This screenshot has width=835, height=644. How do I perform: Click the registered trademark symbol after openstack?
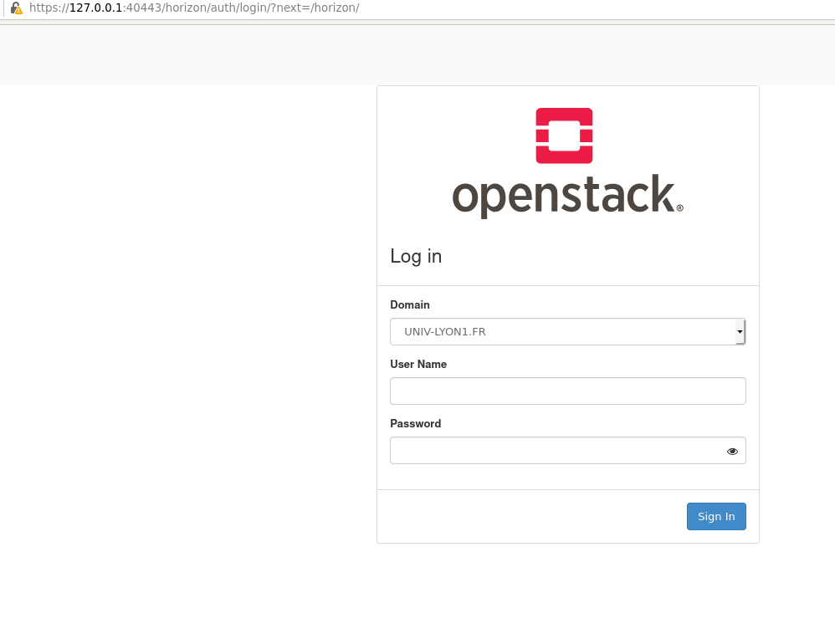[679, 208]
